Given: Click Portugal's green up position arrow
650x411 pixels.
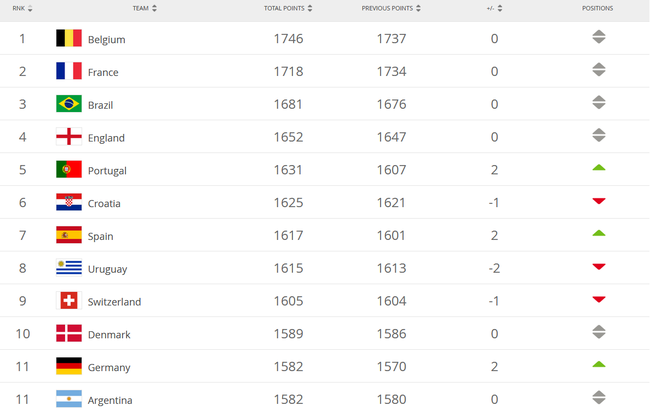Looking at the screenshot, I should coord(599,168).
